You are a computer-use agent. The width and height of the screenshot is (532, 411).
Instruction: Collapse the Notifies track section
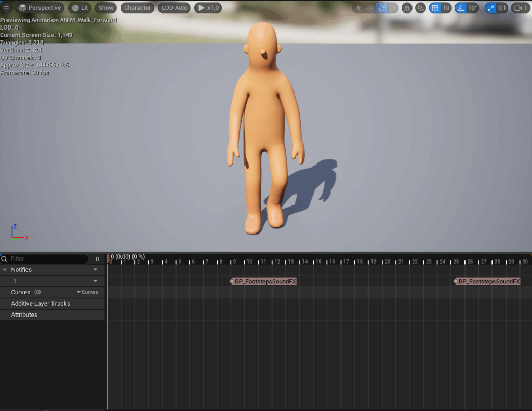coord(5,270)
